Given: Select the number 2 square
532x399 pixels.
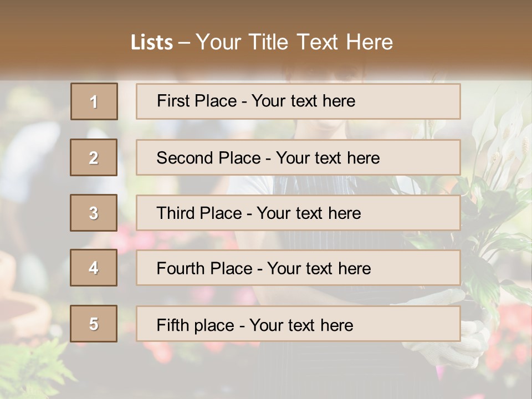Looking at the screenshot, I should pyautogui.click(x=94, y=157).
